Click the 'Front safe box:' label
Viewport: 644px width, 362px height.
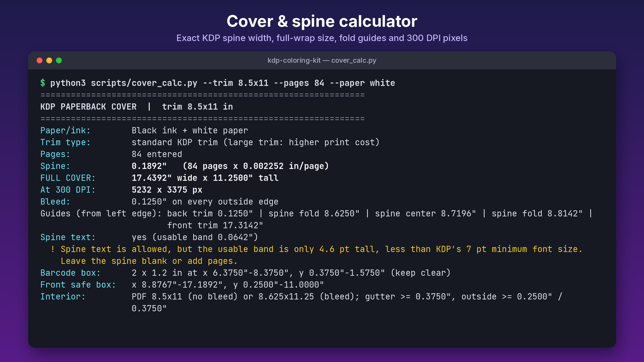click(78, 285)
